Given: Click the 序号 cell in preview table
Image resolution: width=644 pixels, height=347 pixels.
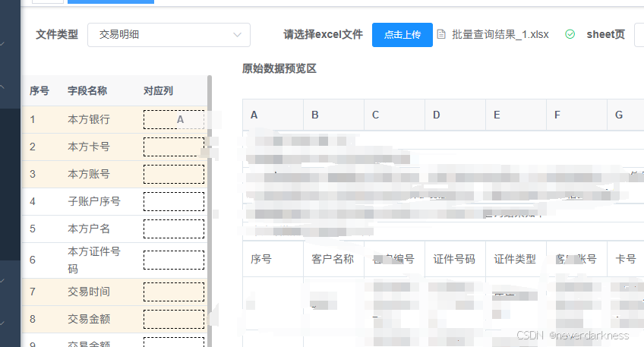Looking at the screenshot, I should click(273, 259).
